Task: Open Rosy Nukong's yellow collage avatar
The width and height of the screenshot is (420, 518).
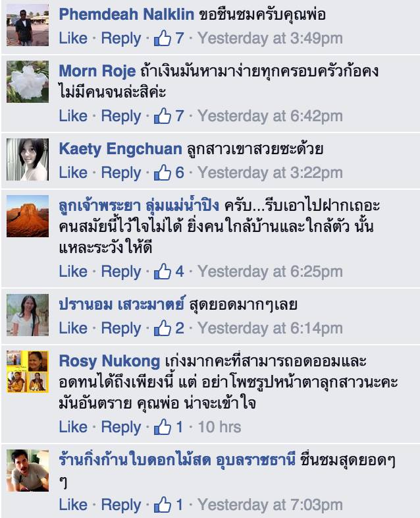Action: pos(28,372)
